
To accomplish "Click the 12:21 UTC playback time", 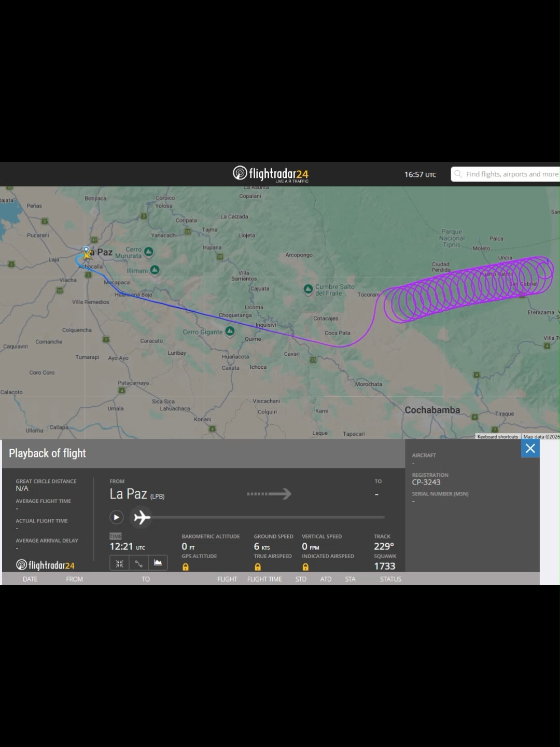I will 127,546.
